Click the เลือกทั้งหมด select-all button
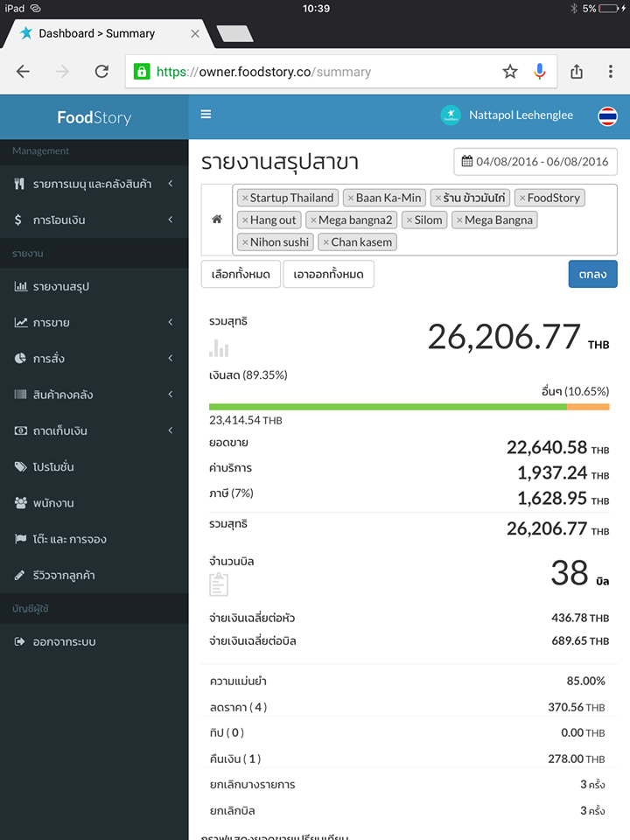 point(241,274)
